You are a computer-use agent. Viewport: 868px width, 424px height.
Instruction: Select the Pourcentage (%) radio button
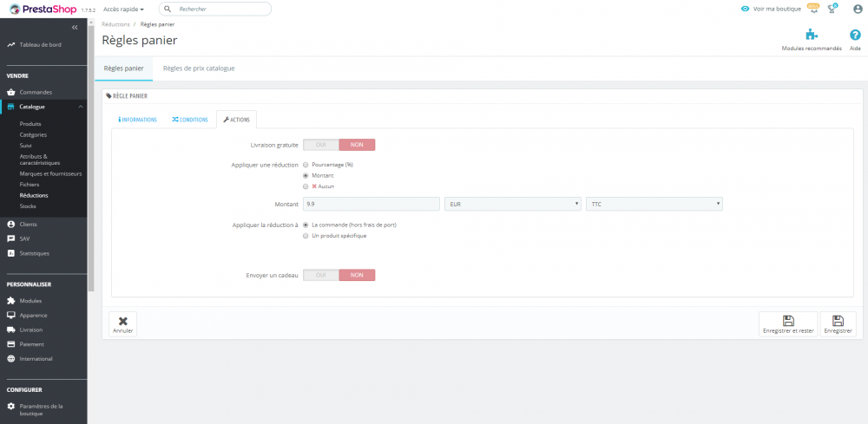point(306,165)
